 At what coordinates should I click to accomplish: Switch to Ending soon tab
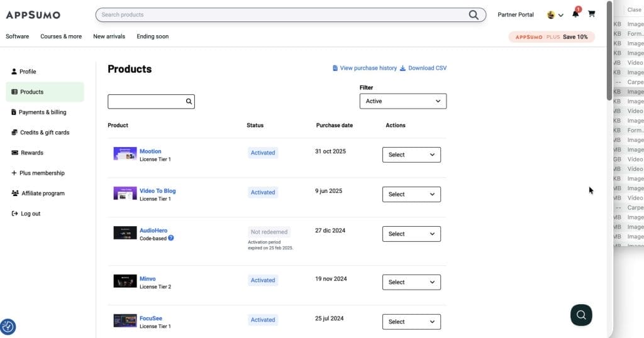click(152, 36)
